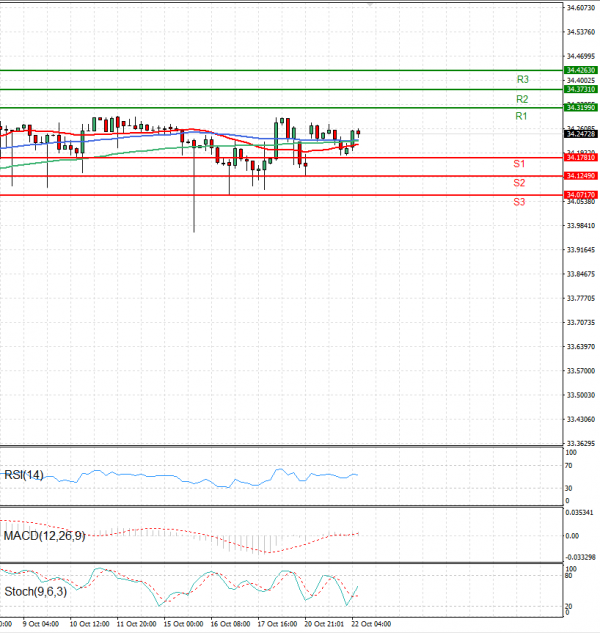
Task: Click the MACD scale value -0.033298
Action: [580, 558]
